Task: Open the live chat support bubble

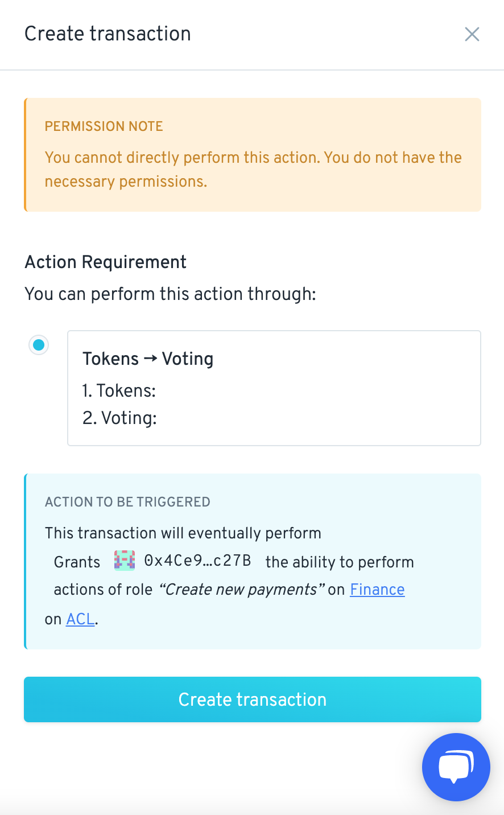Action: pos(456,767)
